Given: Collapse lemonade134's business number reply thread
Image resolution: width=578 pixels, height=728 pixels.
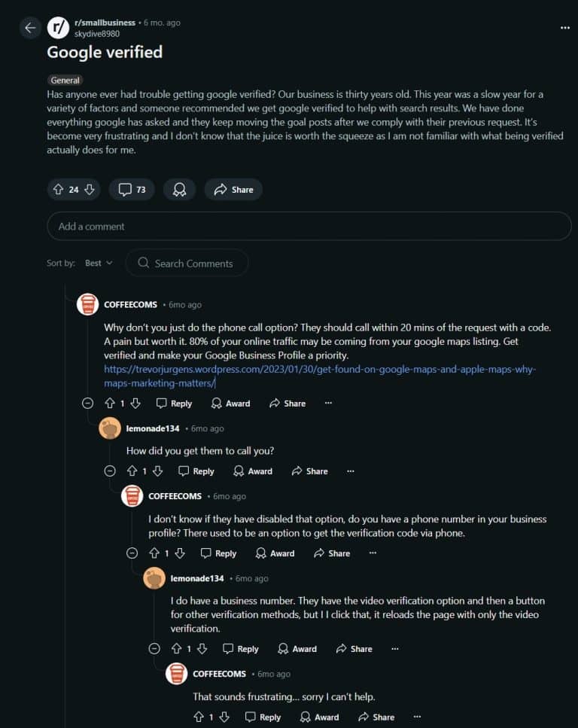Looking at the screenshot, I should pos(154,649).
